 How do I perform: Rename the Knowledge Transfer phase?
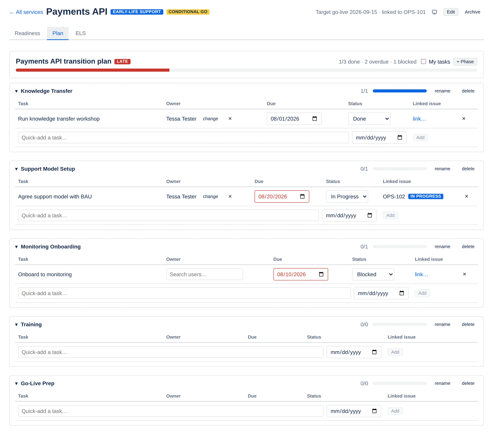tap(442, 91)
